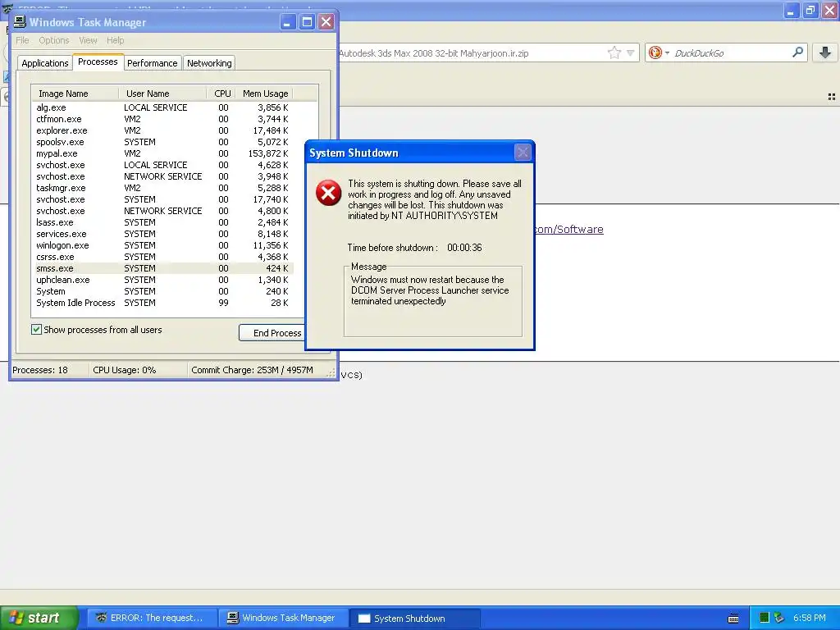This screenshot has width=840, height=630.
Task: Click the CPU Usage: 0% status entry
Action: click(125, 370)
